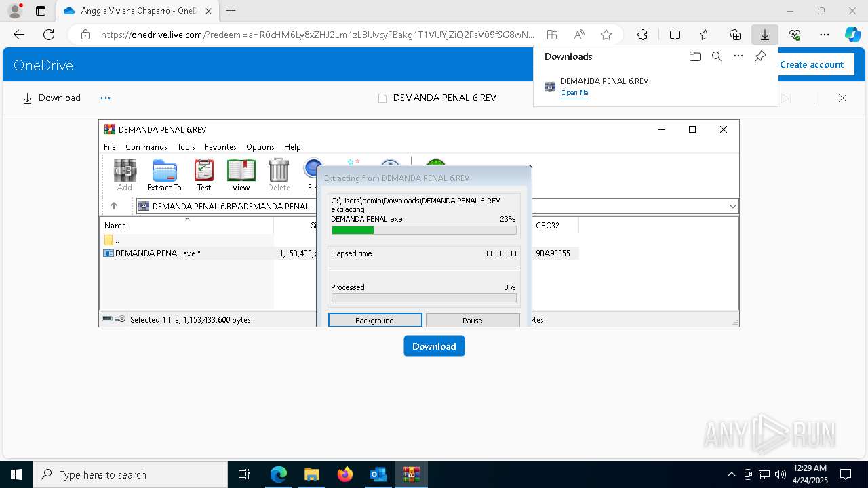Open a new browser tab
Image resolution: width=868 pixels, height=488 pixels.
[231, 11]
